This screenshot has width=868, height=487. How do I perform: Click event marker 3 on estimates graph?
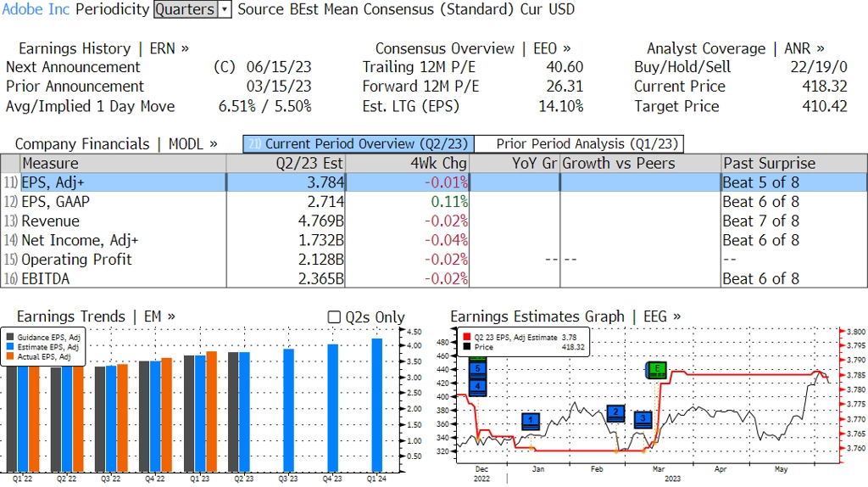point(643,419)
